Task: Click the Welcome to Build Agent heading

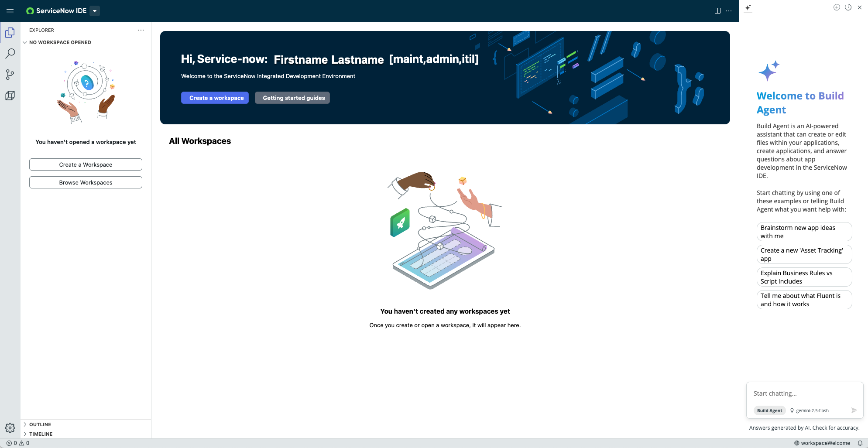Action: [800, 103]
